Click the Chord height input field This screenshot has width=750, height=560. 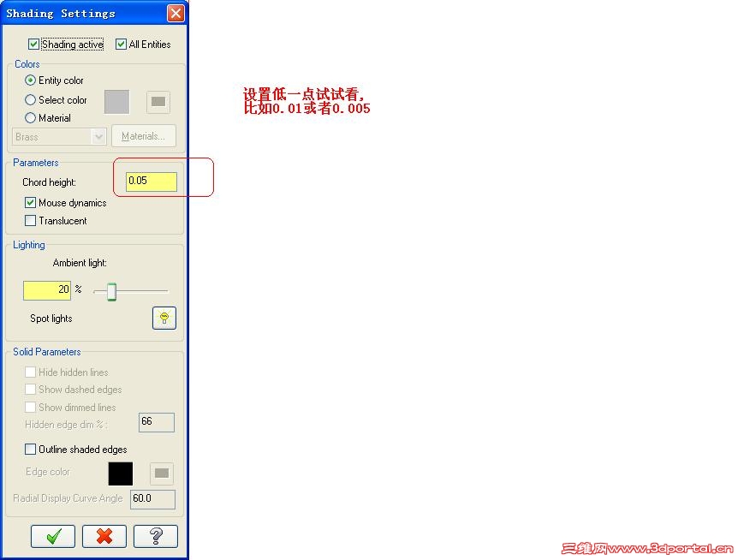click(x=152, y=182)
